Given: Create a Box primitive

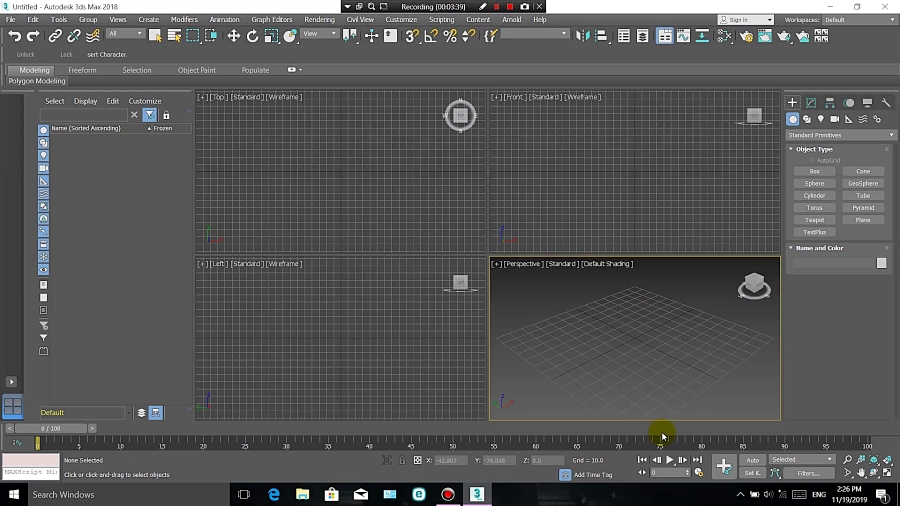Looking at the screenshot, I should pyautogui.click(x=814, y=172).
